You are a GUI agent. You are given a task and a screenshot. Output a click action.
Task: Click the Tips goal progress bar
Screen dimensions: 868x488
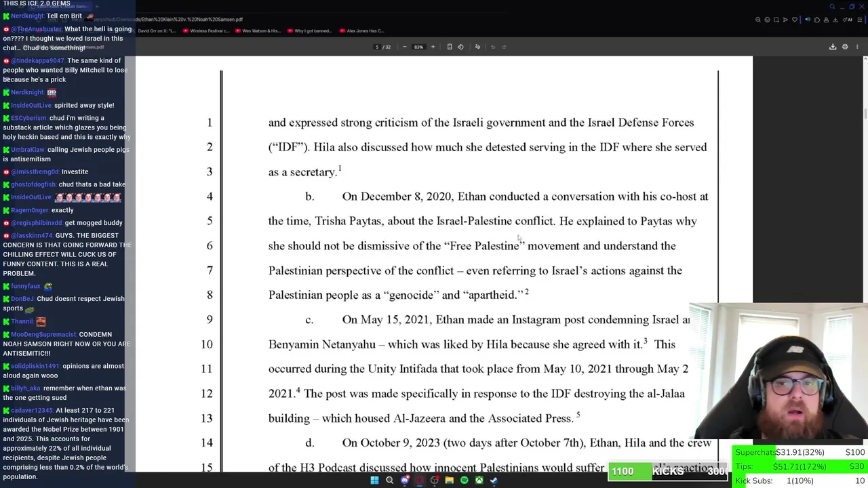click(800, 466)
